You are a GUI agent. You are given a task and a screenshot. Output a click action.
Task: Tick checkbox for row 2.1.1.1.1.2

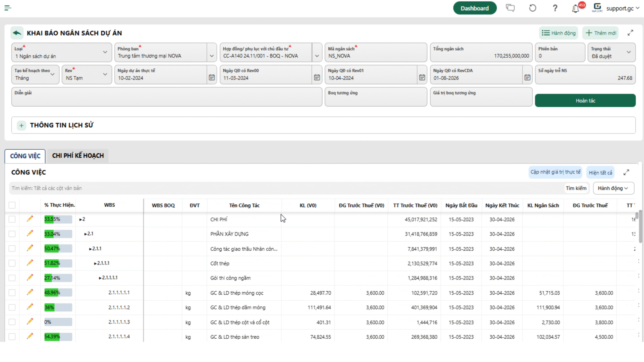[12, 307]
